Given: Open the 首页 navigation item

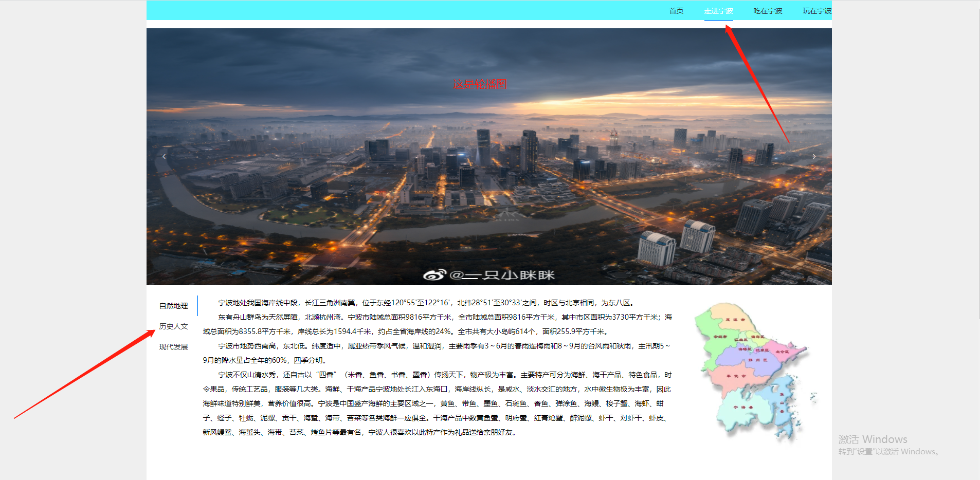Looking at the screenshot, I should (676, 11).
